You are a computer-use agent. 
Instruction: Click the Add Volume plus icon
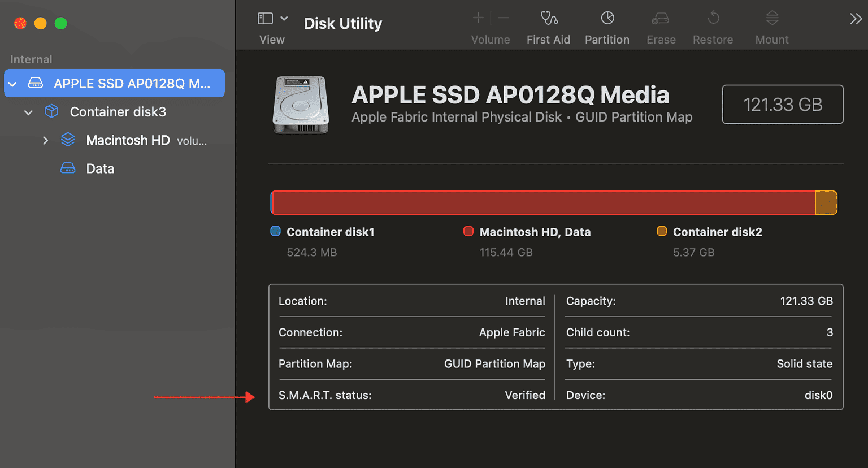coord(478,18)
